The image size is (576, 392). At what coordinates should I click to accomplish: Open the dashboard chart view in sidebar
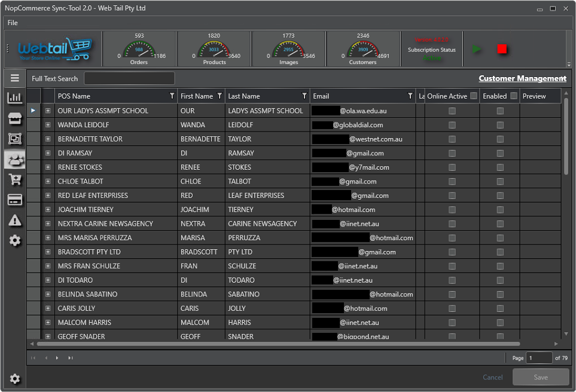[x=15, y=98]
